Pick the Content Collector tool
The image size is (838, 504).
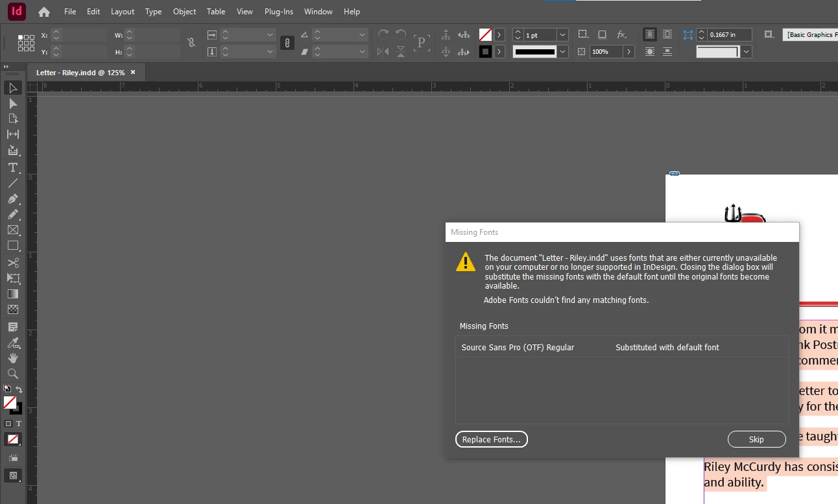pyautogui.click(x=13, y=150)
